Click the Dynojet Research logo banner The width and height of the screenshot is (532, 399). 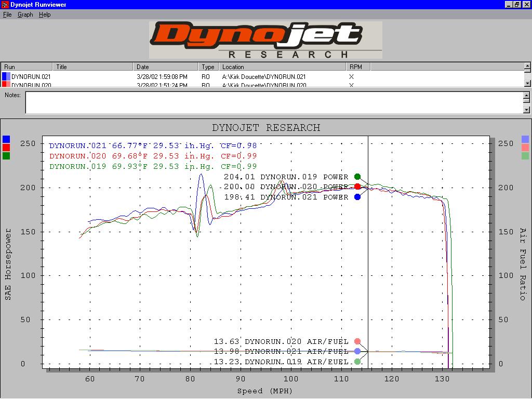pos(265,40)
